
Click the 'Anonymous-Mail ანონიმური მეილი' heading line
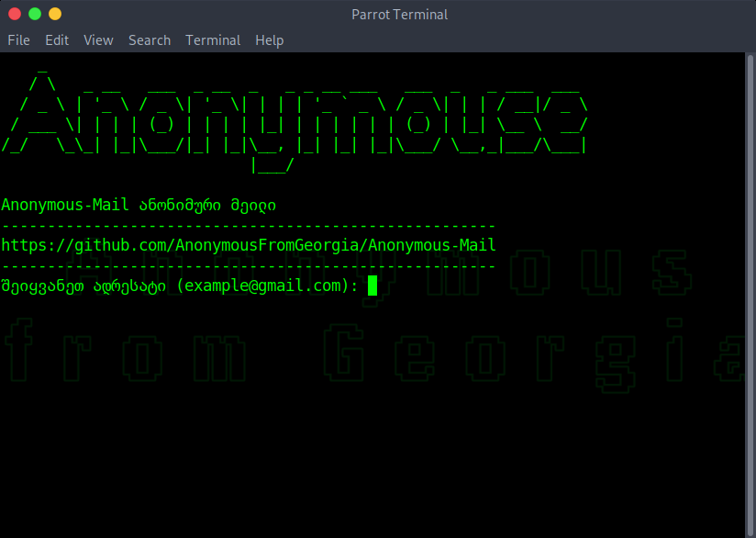[139, 205]
